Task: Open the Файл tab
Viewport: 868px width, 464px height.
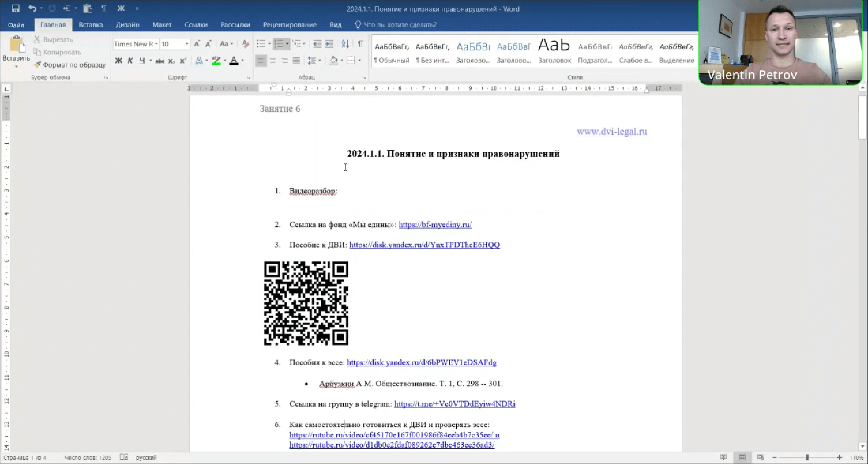Action: pyautogui.click(x=16, y=25)
